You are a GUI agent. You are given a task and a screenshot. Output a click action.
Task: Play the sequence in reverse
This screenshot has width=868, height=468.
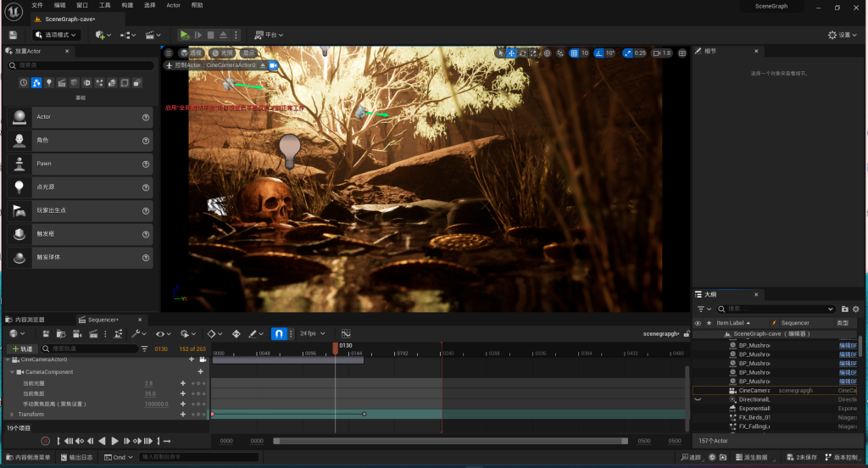[102, 441]
